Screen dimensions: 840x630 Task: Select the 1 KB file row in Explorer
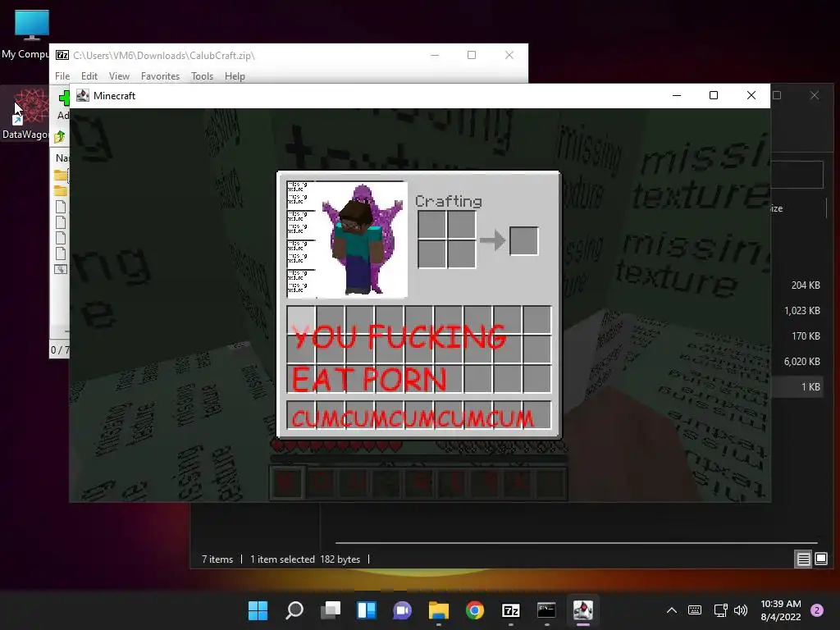point(798,387)
